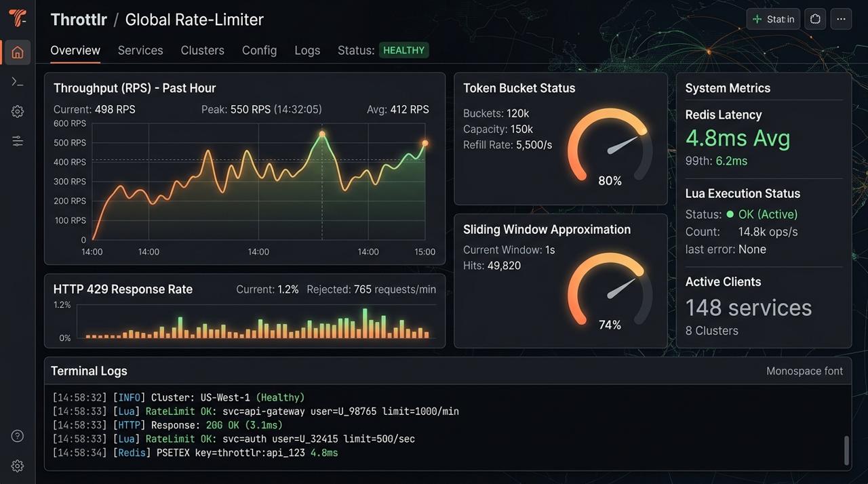Click 'Throughput (RPS) - Past Hour' heading
The width and height of the screenshot is (868, 484).
tap(134, 88)
